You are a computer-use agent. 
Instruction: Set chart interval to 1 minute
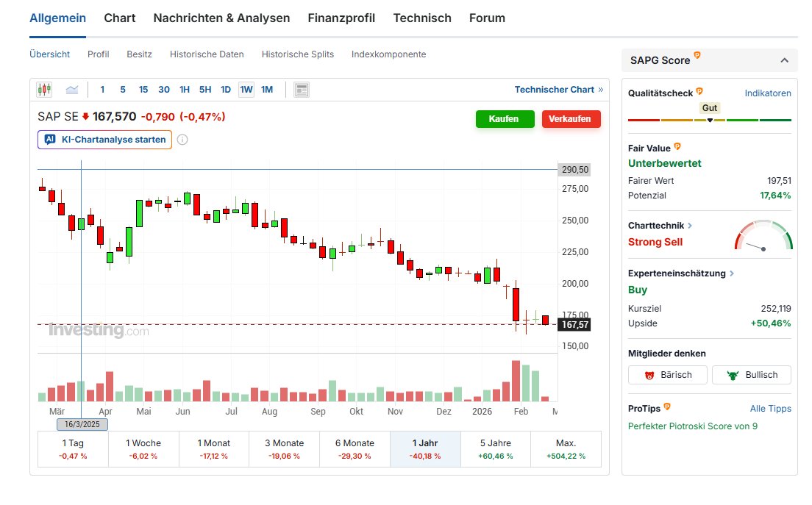[x=102, y=90]
